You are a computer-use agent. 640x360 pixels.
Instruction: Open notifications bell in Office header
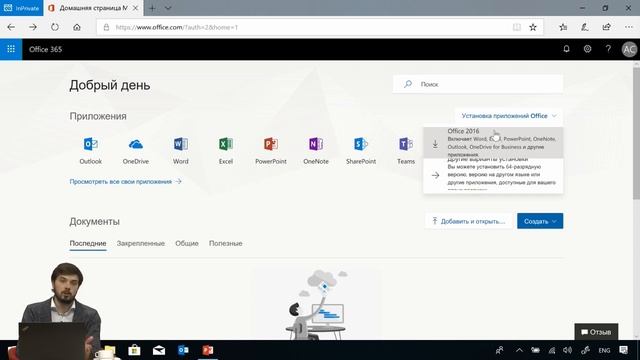pos(566,49)
